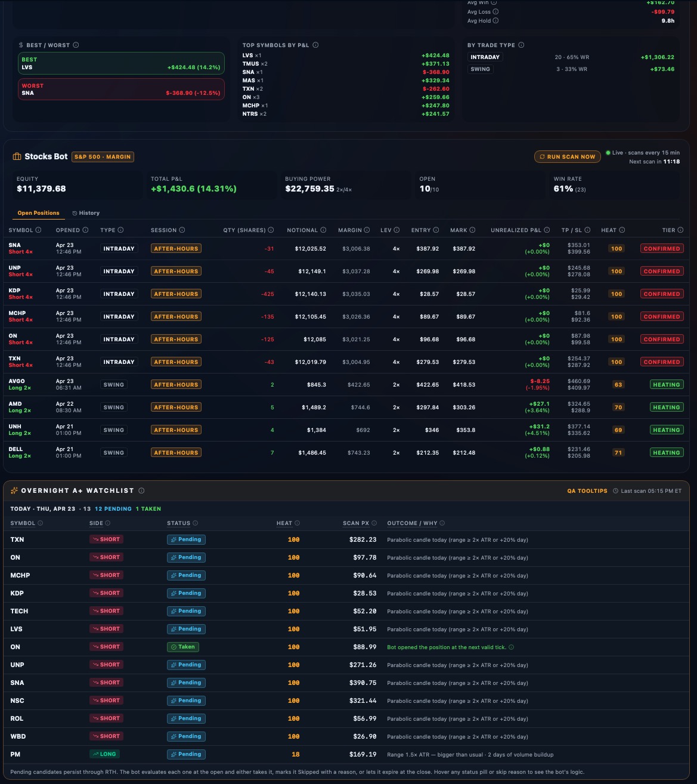Click the info icon beside TOP SYMBOLS BY P&L
This screenshot has height=784, width=697.
[x=315, y=44]
